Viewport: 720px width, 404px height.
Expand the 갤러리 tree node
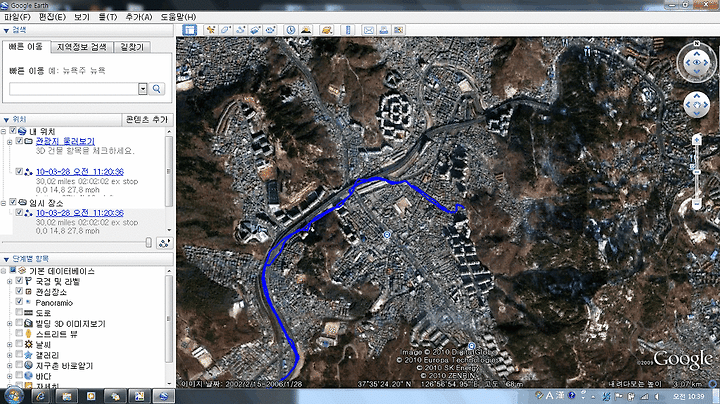10,356
